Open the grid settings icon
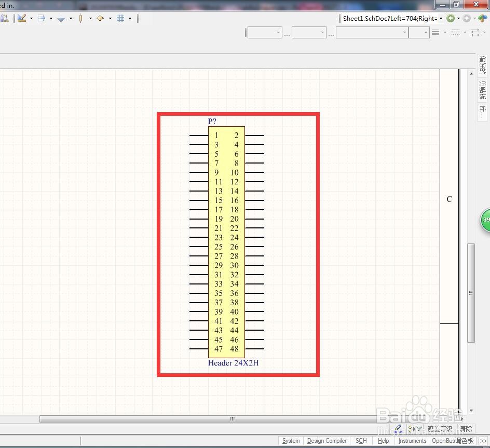The width and height of the screenshot is (490, 448). click(x=120, y=19)
